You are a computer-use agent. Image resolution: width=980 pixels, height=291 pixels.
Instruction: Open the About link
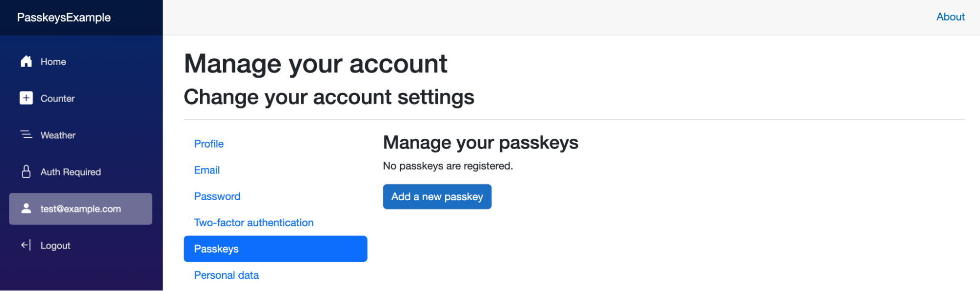tap(950, 17)
